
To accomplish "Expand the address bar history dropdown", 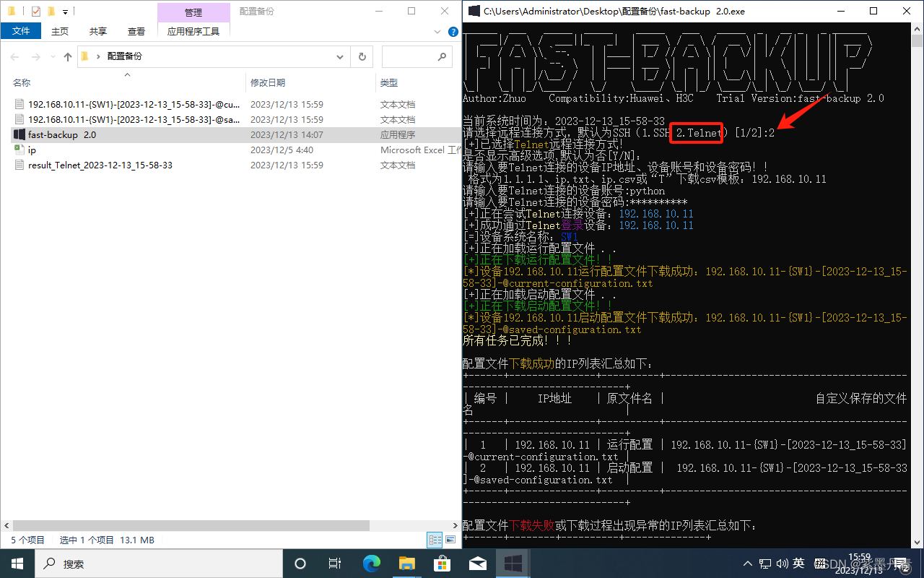I will [341, 56].
